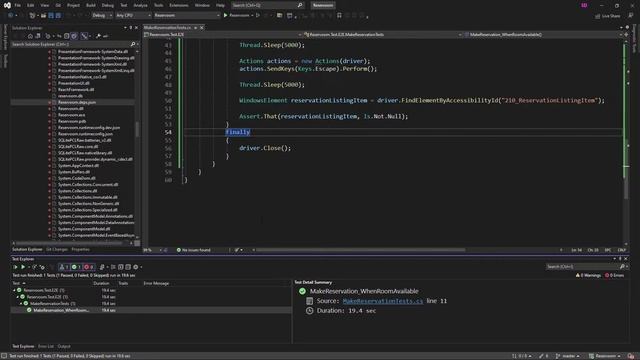Click the No issues found indicator

coord(193,250)
